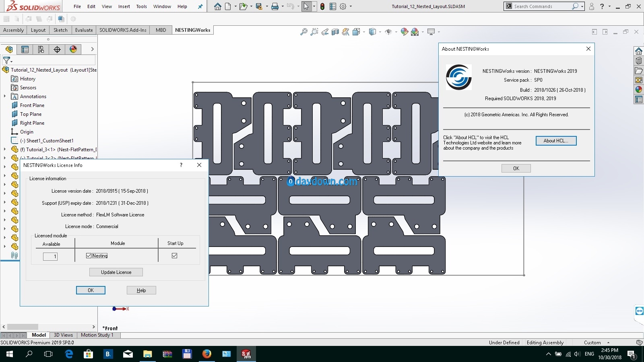Click the Available license count field
Viewport: 644px width, 362px height.
(x=50, y=256)
